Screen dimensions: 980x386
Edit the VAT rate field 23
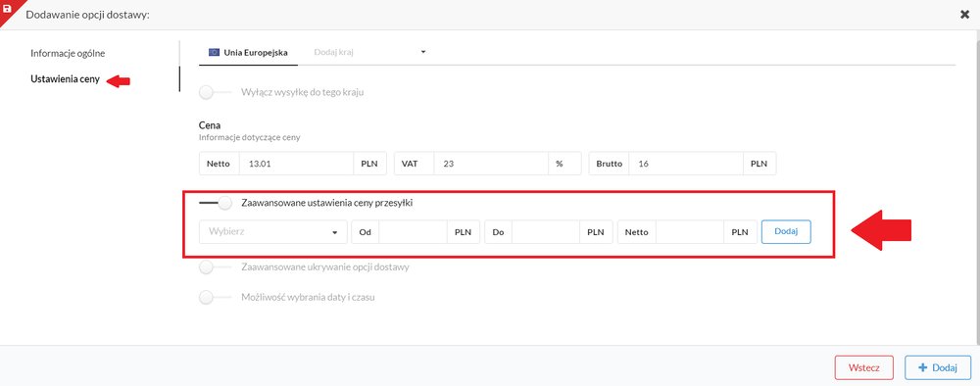[491, 164]
